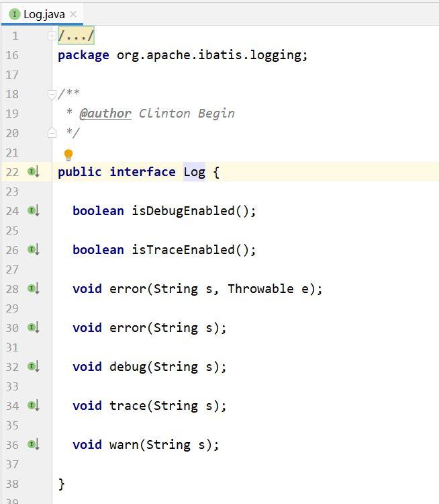439x504 pixels.
Task: Click the package name org.apache.ibatis.logging
Action: tap(210, 55)
